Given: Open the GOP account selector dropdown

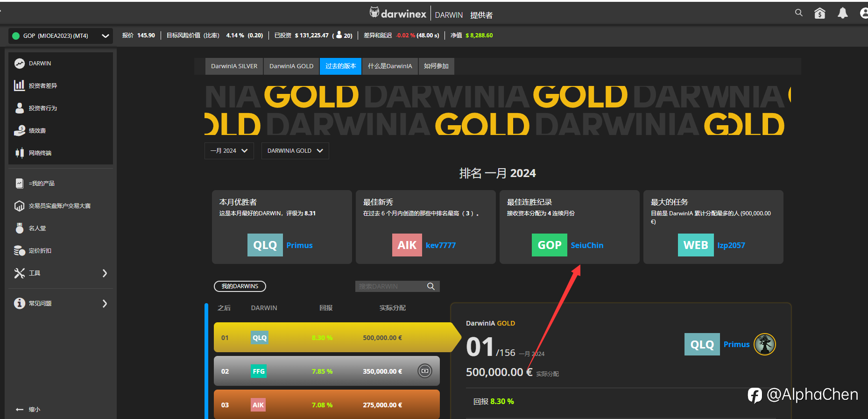Looking at the screenshot, I should (x=61, y=36).
